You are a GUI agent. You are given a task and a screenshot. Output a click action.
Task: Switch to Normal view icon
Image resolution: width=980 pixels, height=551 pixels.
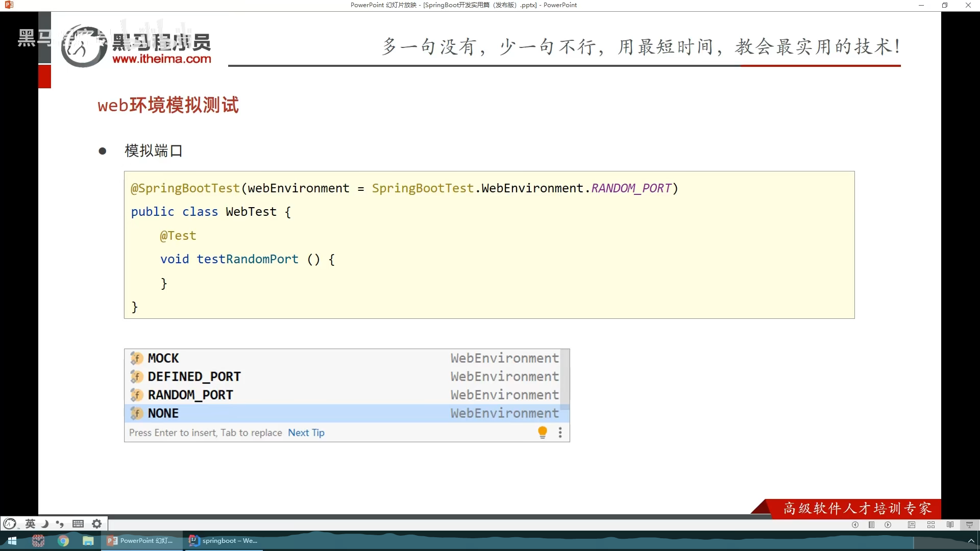click(912, 524)
